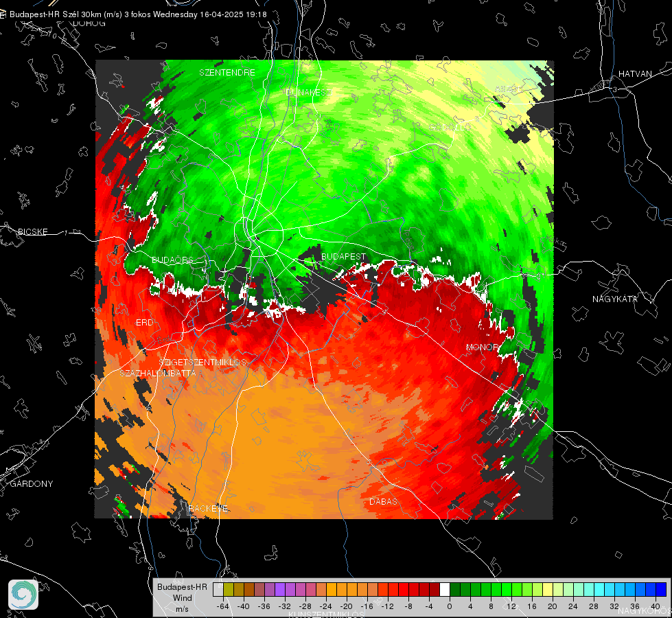The image size is (672, 618).
Task: Click the '0' value on the legend scale
Action: click(x=450, y=606)
